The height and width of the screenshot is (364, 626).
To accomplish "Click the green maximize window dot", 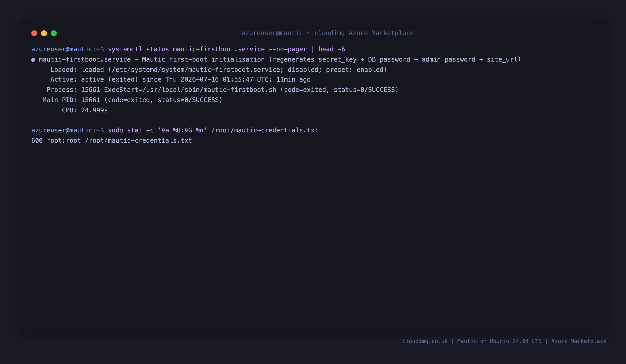I will pos(54,33).
